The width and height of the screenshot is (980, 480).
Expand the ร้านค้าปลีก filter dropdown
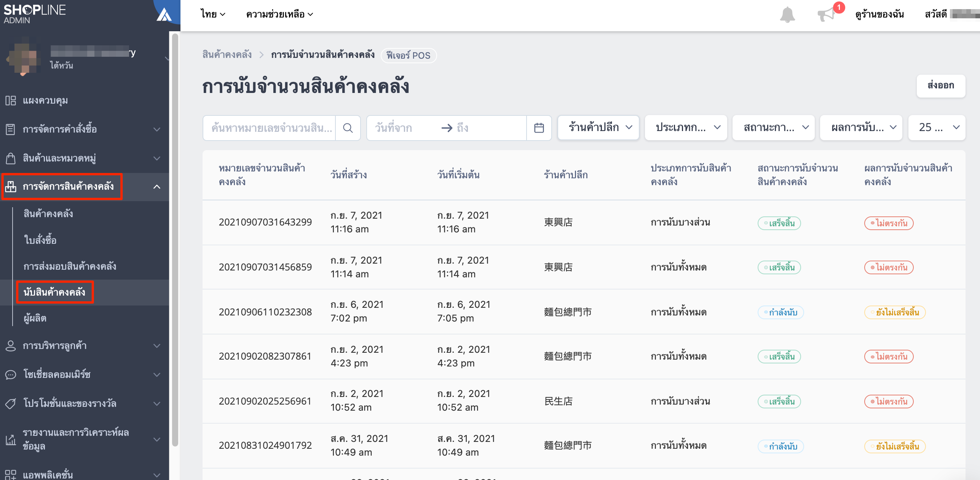pos(598,128)
